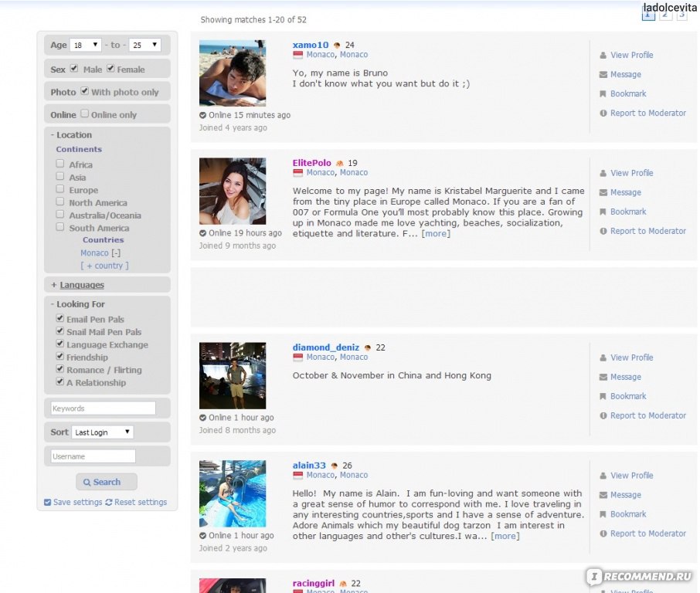
Task: Expand alain33's description with [more]
Action: pyautogui.click(x=505, y=537)
